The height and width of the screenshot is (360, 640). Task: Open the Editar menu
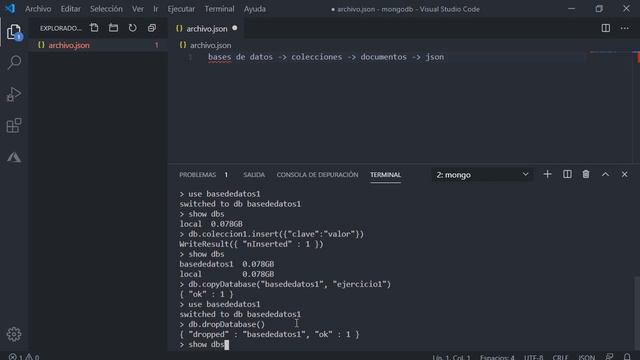(71, 9)
